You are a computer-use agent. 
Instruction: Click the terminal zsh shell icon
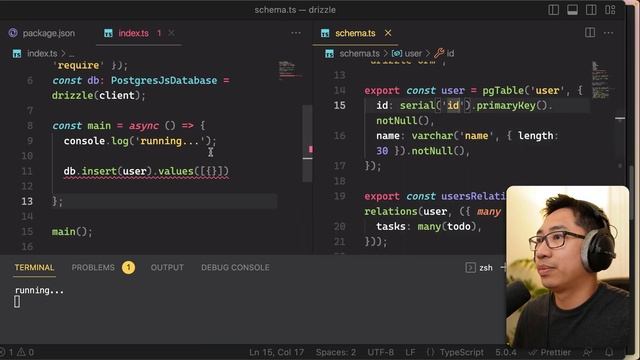[470, 268]
